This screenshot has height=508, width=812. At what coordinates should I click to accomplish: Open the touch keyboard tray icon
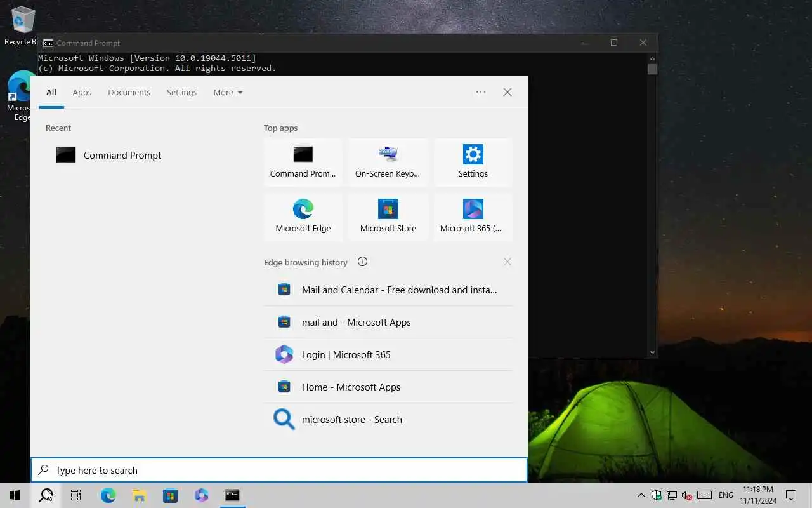click(704, 495)
